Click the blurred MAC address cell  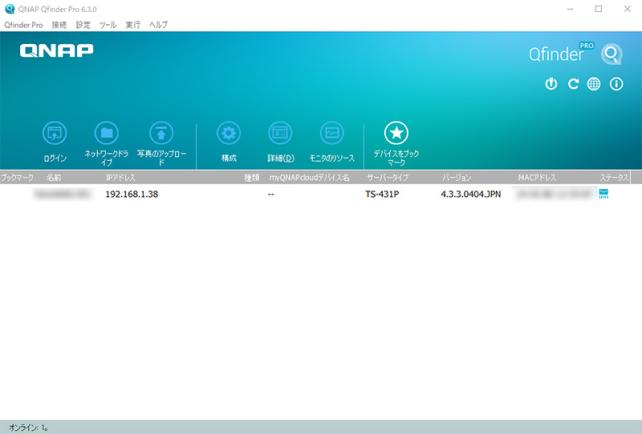[x=553, y=194]
